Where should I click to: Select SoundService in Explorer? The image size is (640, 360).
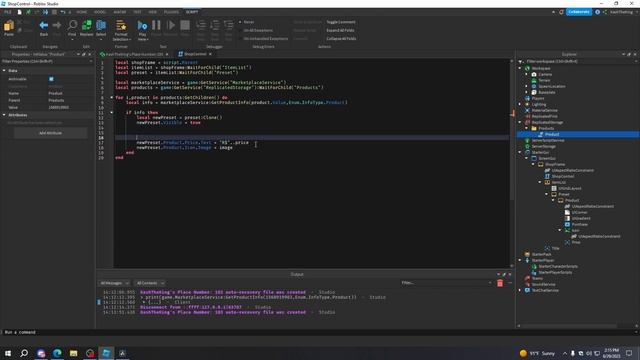543,284
